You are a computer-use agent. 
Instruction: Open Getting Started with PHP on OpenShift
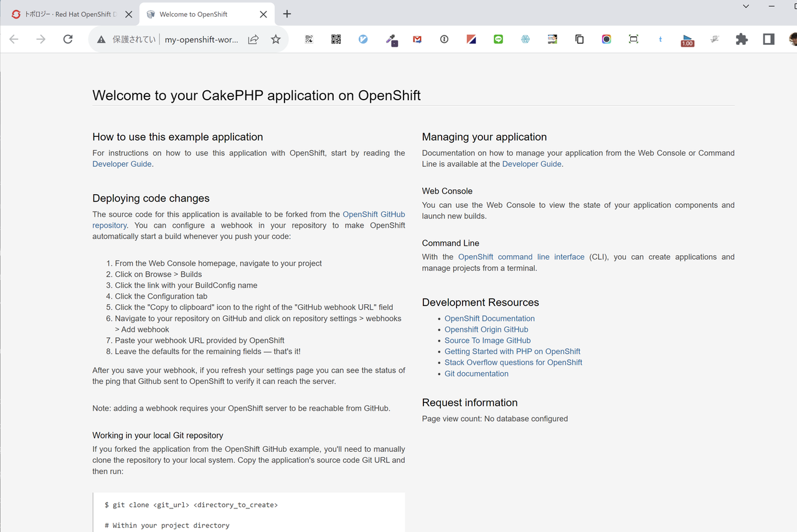pyautogui.click(x=512, y=352)
